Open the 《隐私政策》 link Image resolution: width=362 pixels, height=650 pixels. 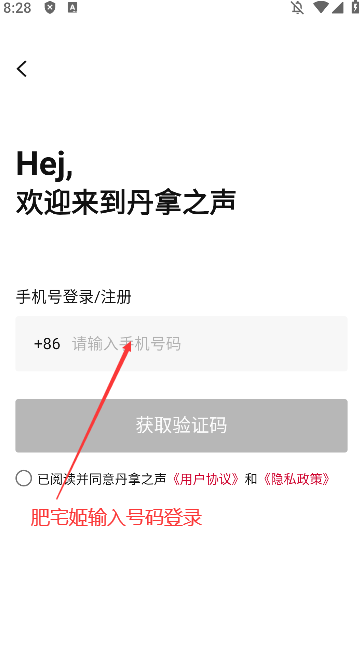tap(297, 479)
